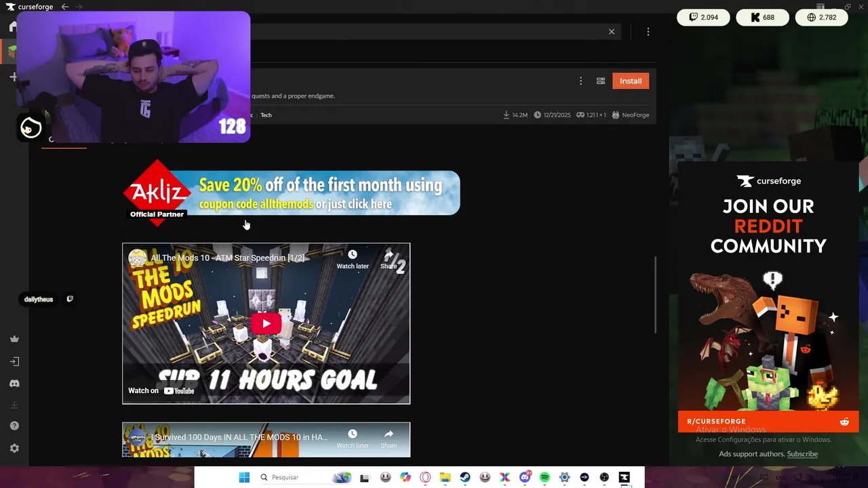Screen dimensions: 868x488
Task: Click the Pesquisar taskbar search box
Action: [x=304, y=477]
